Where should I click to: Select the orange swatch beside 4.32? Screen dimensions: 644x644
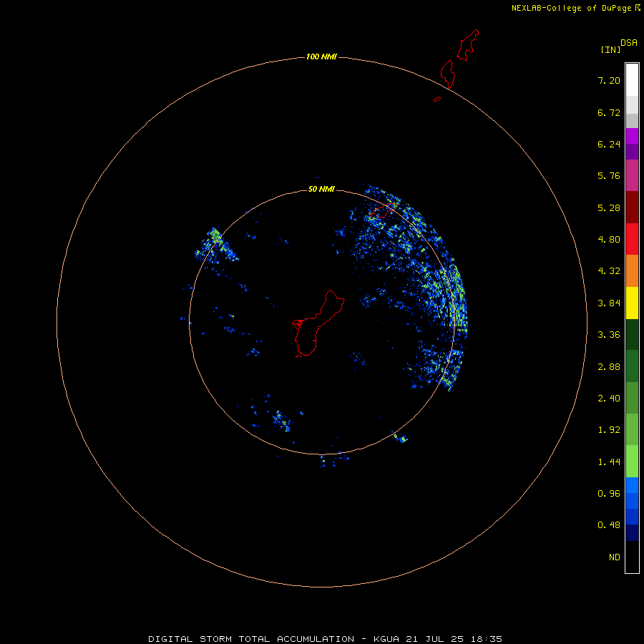coord(632,271)
